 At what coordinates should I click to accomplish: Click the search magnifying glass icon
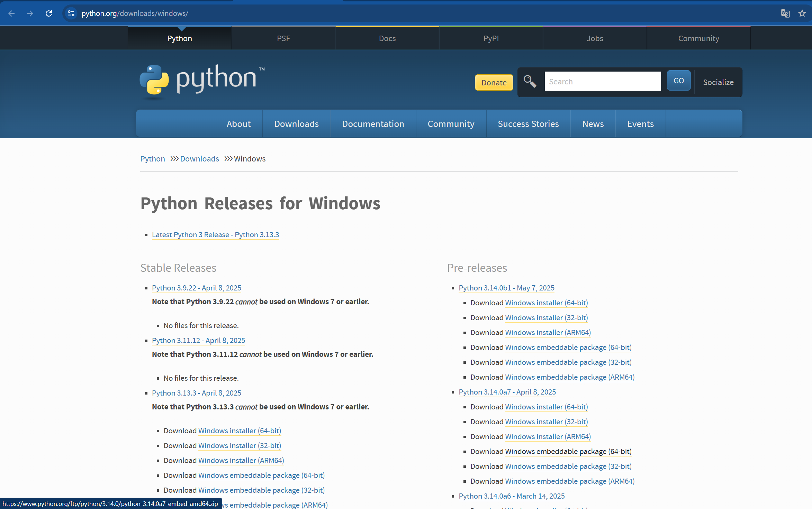pyautogui.click(x=530, y=81)
